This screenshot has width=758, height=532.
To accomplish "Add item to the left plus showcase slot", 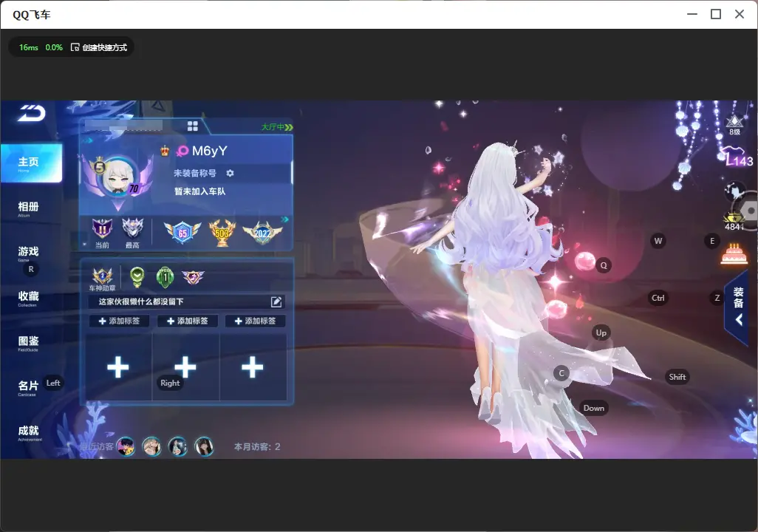I will coord(118,367).
